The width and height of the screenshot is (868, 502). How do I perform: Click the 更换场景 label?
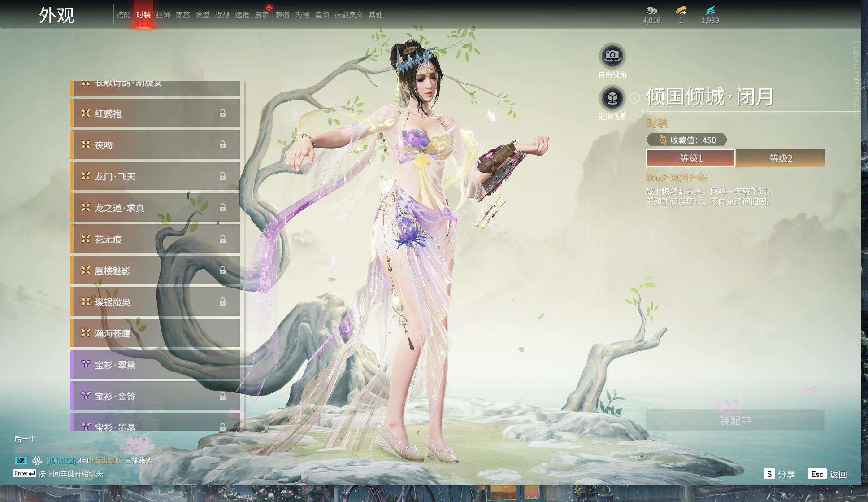point(612,117)
